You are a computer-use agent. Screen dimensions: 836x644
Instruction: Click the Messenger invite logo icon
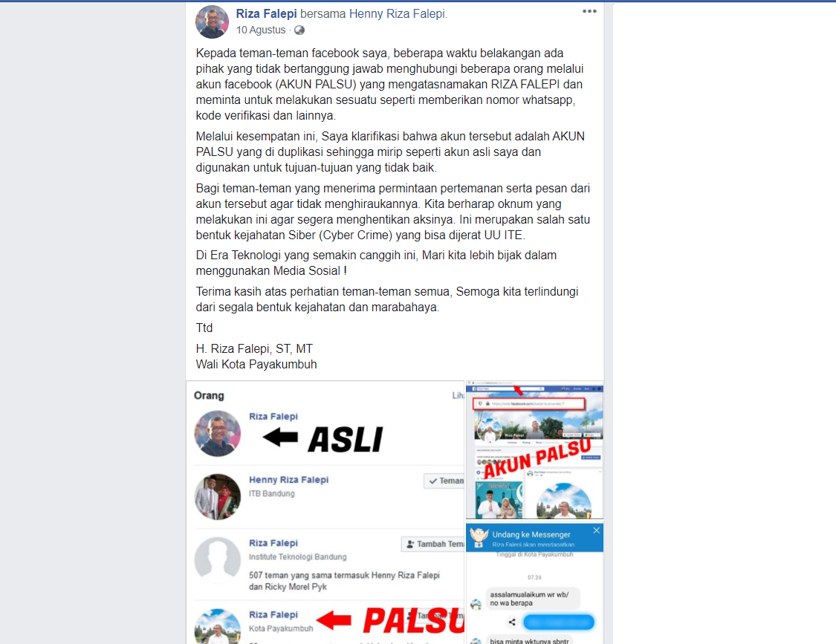pos(479,537)
